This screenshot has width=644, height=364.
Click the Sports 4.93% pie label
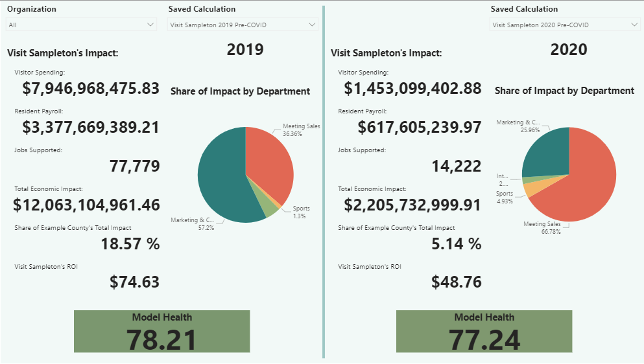[505, 198]
